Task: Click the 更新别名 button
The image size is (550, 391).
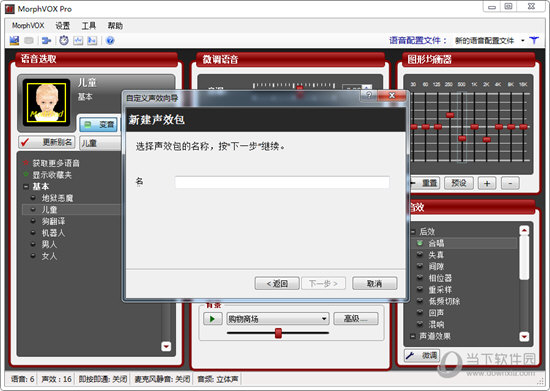Action: (47, 142)
